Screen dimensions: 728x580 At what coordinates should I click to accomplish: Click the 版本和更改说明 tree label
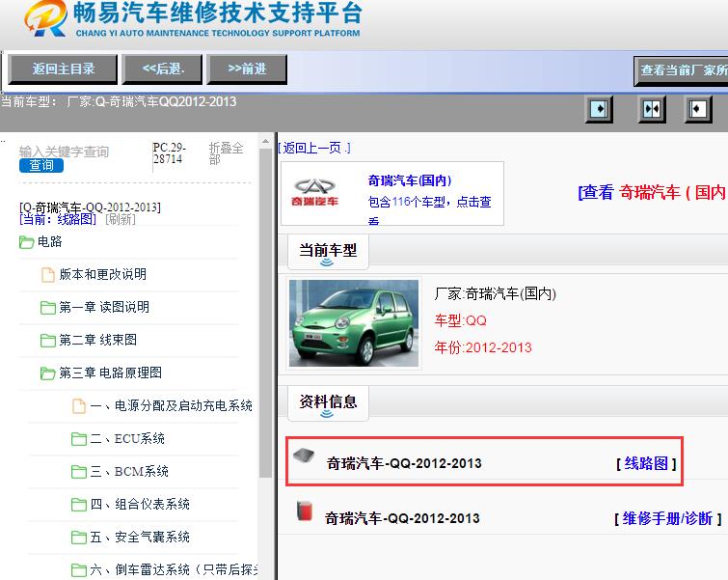pos(102,275)
